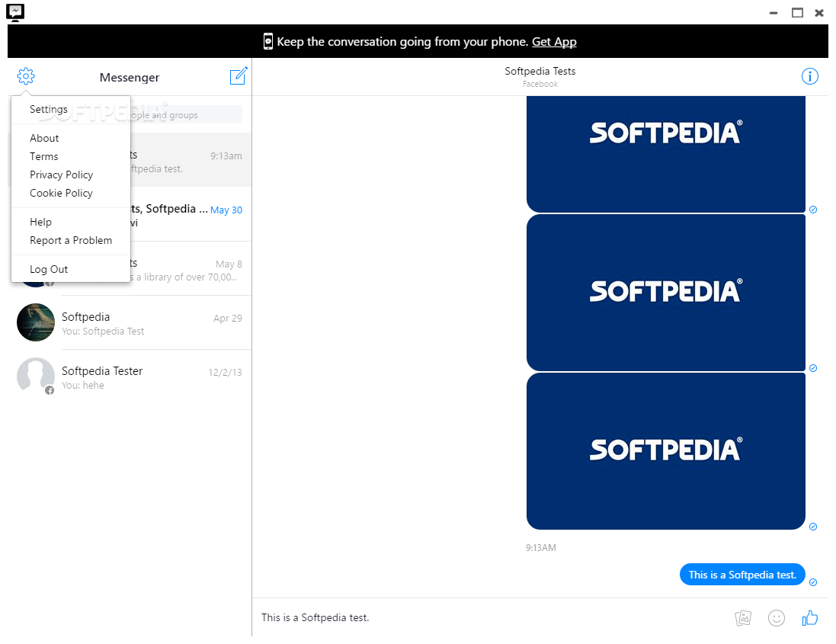Open the top Softpedia image message

click(665, 154)
